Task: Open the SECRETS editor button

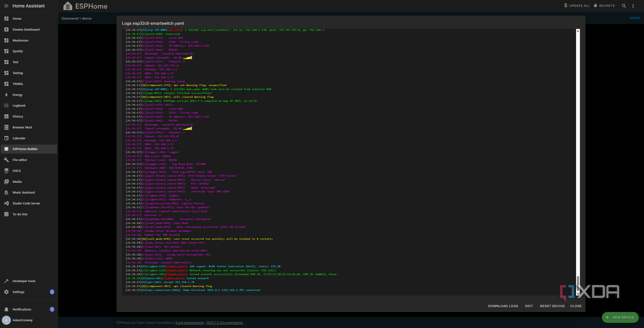Action: [604, 6]
